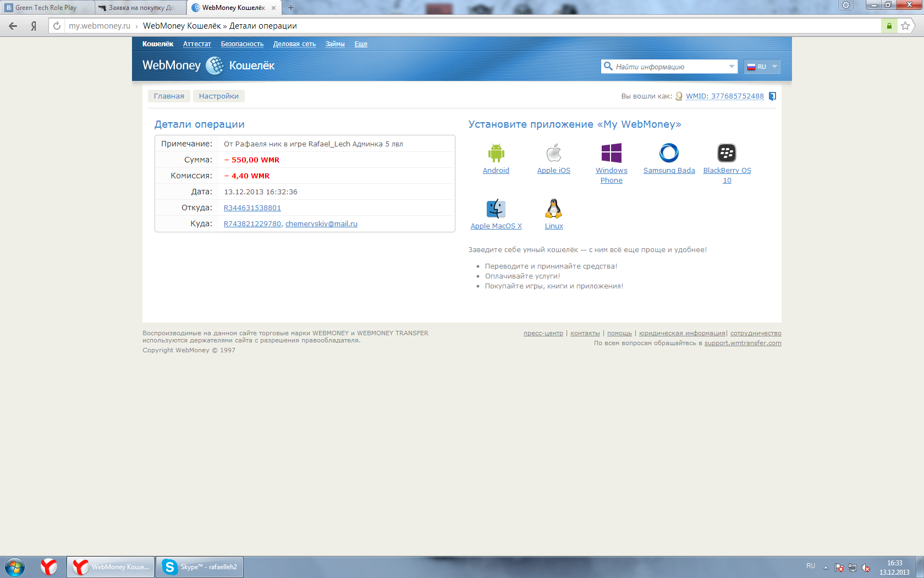Image resolution: width=924 pixels, height=578 pixels.
Task: Open пресс-центр footer link
Action: (543, 334)
